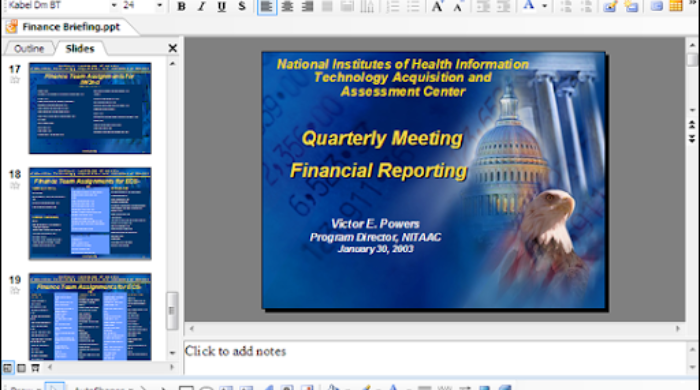Close the slides thumbnail pane

[173, 48]
